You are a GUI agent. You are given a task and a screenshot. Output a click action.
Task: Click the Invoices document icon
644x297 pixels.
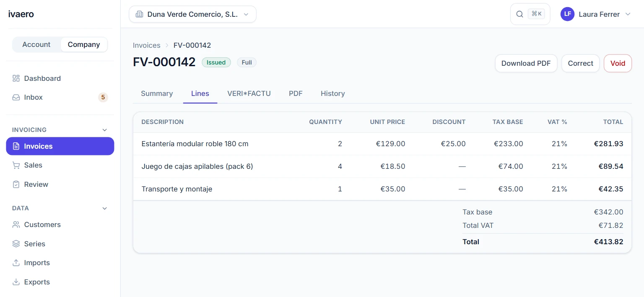tap(16, 146)
